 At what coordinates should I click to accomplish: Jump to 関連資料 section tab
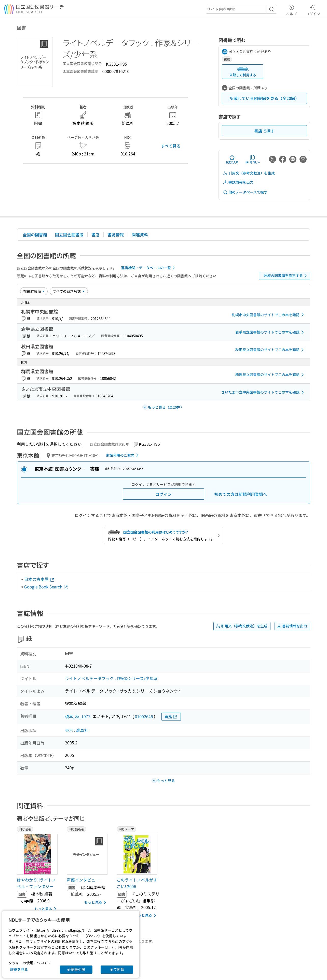[140, 235]
